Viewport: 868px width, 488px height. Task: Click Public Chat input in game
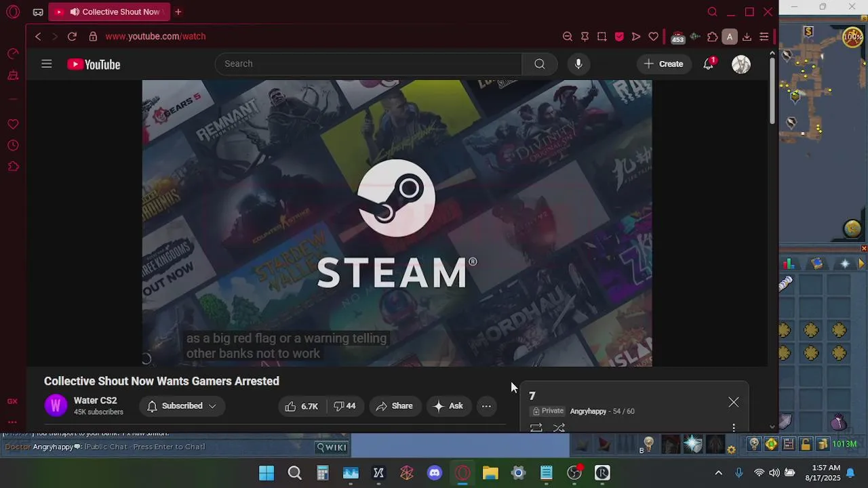point(144,447)
